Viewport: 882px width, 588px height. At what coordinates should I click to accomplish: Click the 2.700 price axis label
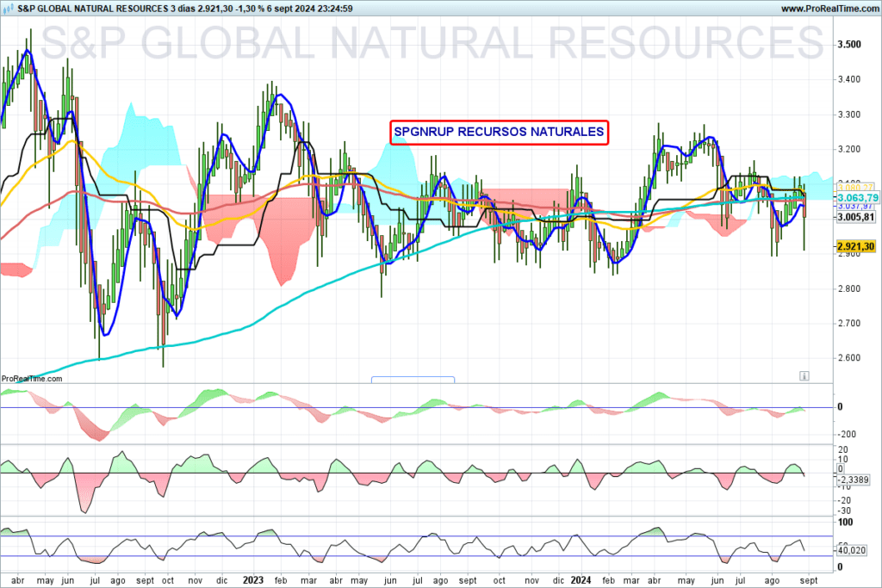[849, 323]
